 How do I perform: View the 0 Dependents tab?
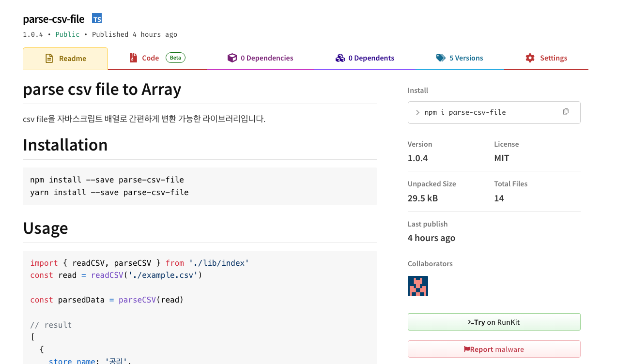click(365, 58)
